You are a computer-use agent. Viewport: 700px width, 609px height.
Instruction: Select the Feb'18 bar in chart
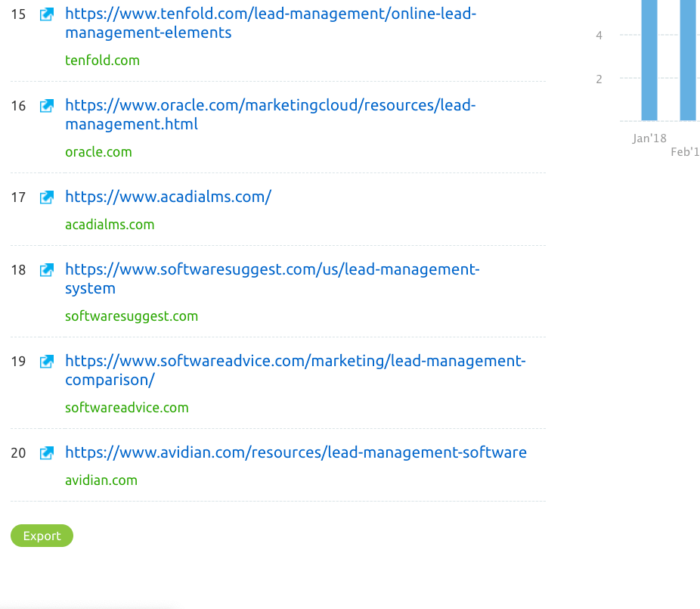(688, 61)
